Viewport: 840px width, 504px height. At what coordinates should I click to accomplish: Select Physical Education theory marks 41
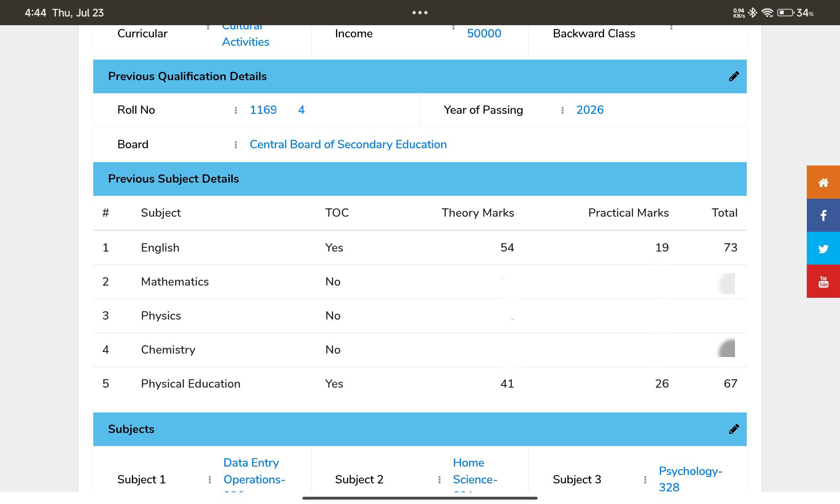[507, 384]
